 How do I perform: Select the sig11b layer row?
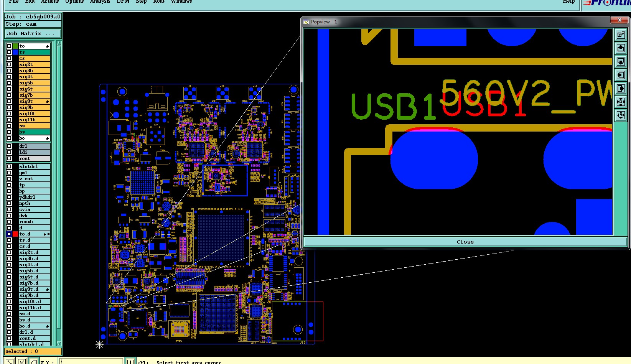pyautogui.click(x=35, y=120)
